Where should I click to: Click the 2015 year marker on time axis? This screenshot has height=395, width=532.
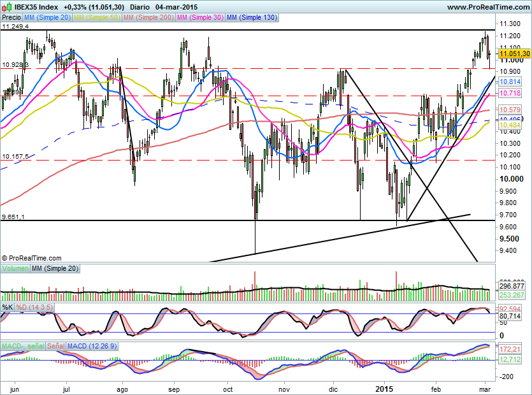point(384,389)
